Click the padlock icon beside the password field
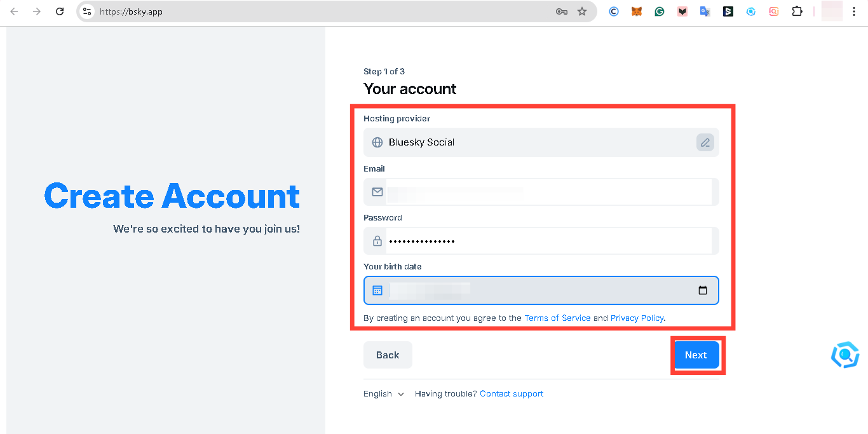Screen dimensions: 868x434 tap(377, 241)
